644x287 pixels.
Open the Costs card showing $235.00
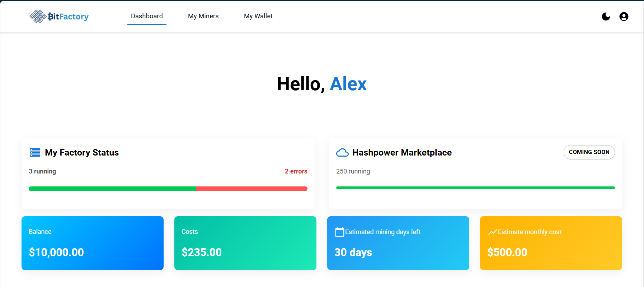245,243
